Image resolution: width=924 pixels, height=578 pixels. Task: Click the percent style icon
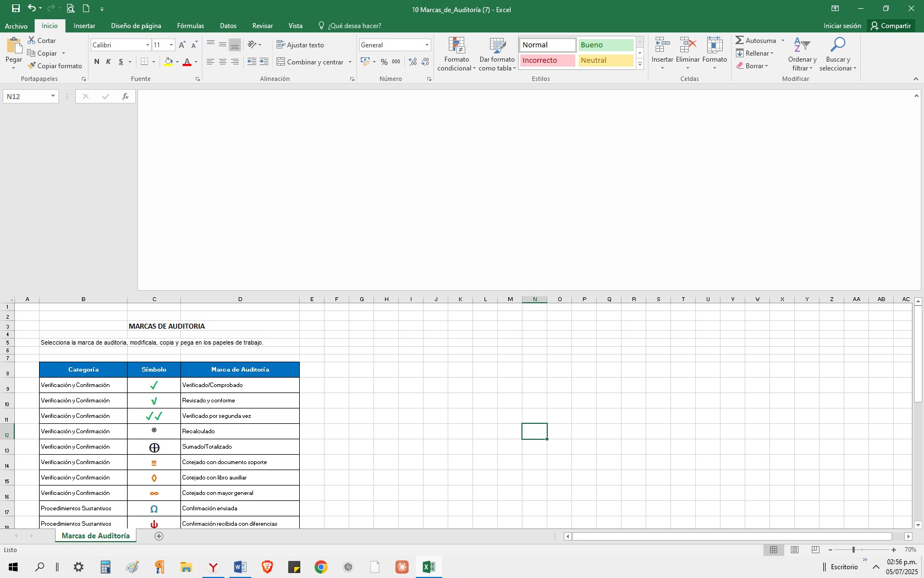[384, 62]
